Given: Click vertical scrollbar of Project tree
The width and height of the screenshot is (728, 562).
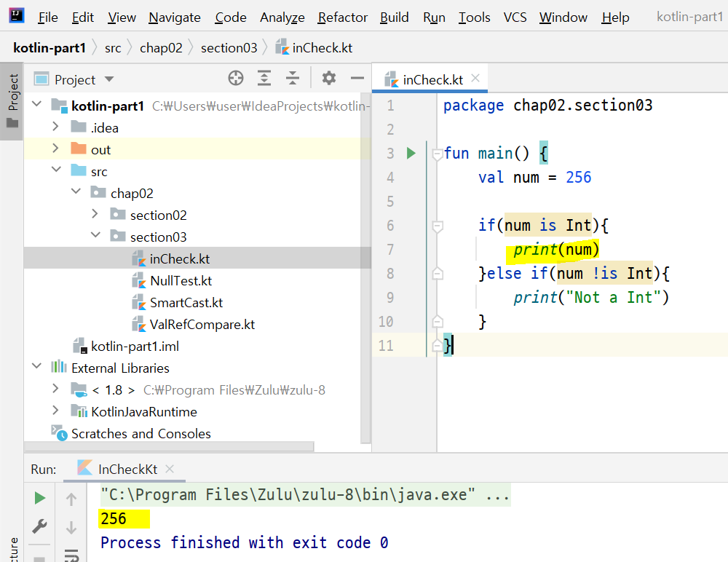Looking at the screenshot, I should coord(365,269).
